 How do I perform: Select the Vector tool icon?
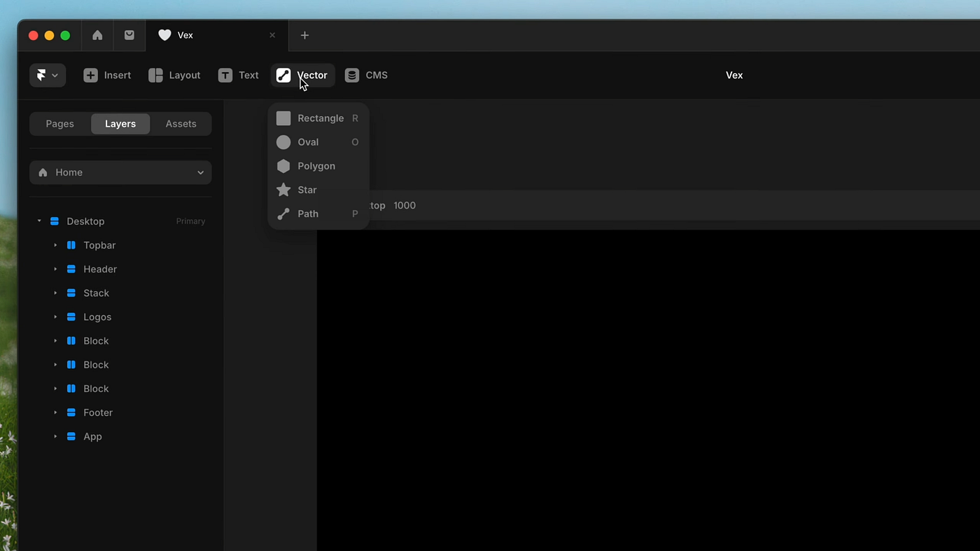283,75
